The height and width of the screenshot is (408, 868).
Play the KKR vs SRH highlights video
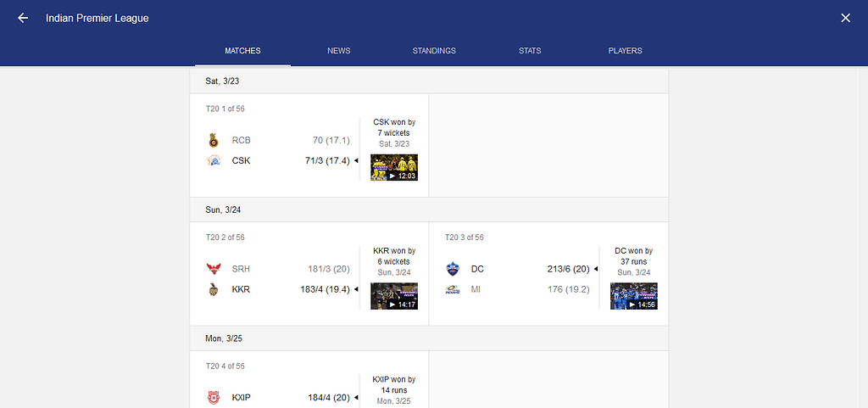[x=394, y=296]
